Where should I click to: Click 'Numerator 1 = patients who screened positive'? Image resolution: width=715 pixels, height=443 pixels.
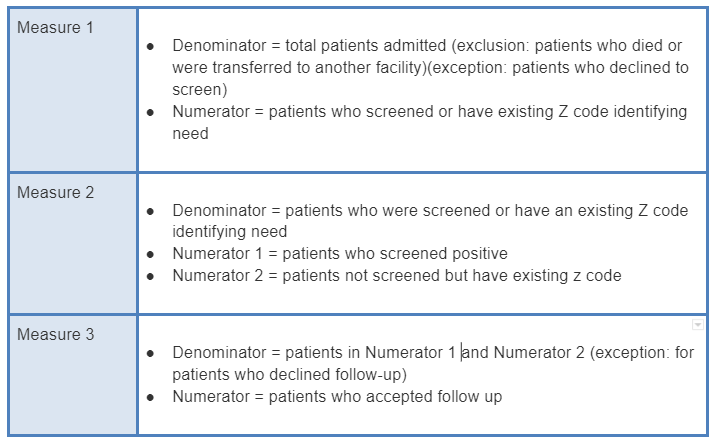click(x=340, y=254)
